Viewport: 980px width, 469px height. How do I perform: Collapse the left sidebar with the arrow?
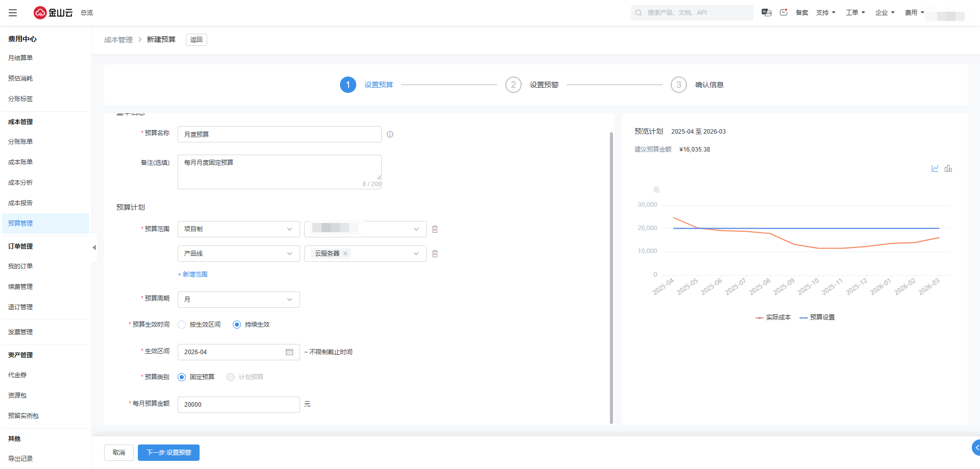point(94,248)
